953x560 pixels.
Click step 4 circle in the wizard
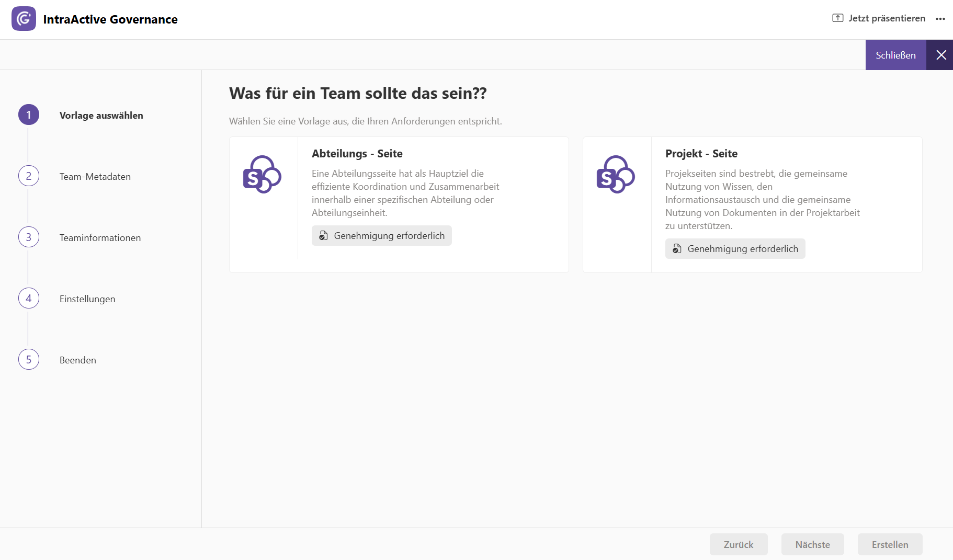[x=29, y=298]
